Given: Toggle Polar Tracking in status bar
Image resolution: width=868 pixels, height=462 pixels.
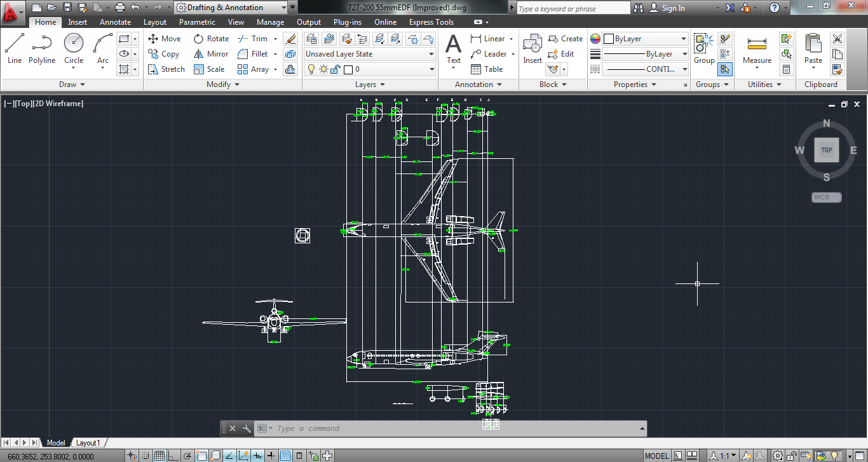Looking at the screenshot, I should click(187, 456).
